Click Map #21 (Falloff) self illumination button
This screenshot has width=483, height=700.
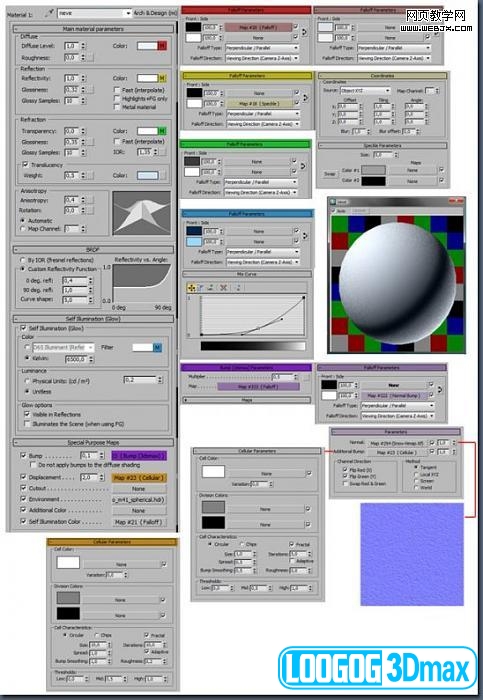tap(139, 522)
